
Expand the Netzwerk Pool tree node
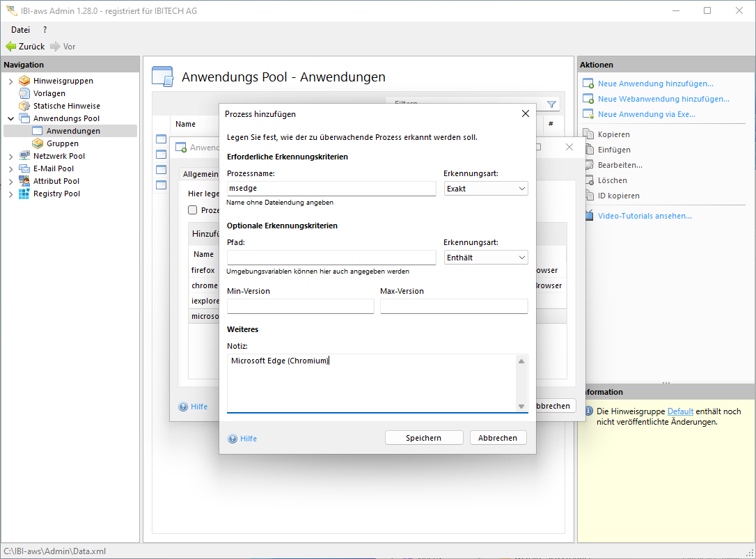[10, 156]
